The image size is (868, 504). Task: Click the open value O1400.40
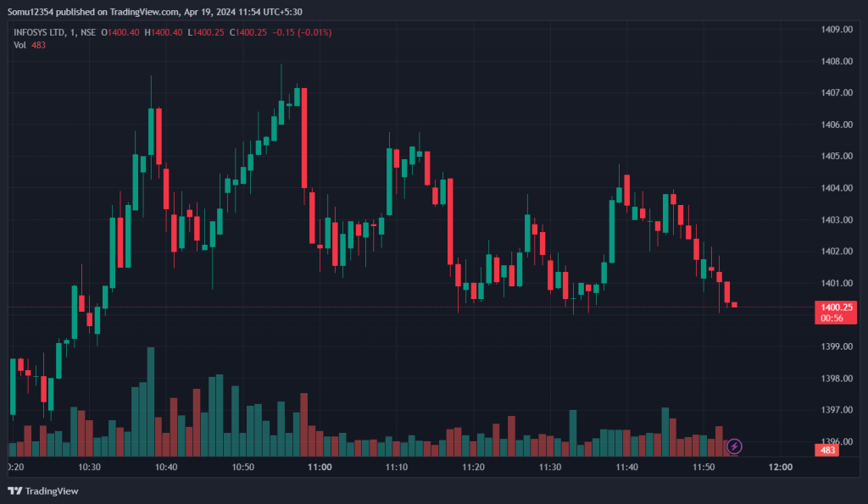click(x=120, y=33)
